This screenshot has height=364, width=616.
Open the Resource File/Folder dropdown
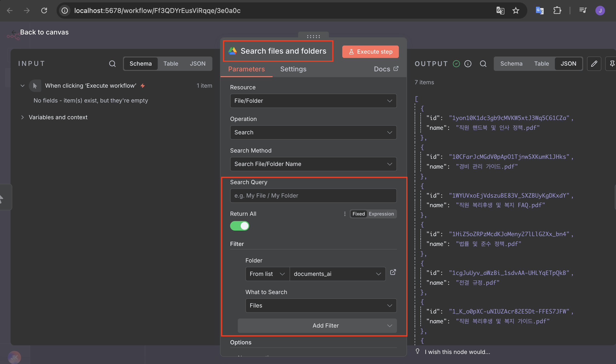coord(313,101)
